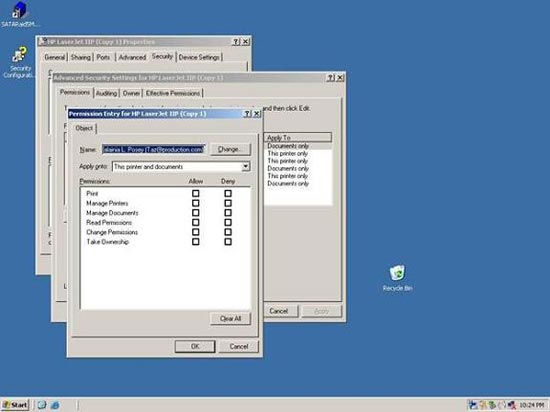Open the Recycle Bin desktop icon
Screen dimensions: 550x412
[397, 278]
